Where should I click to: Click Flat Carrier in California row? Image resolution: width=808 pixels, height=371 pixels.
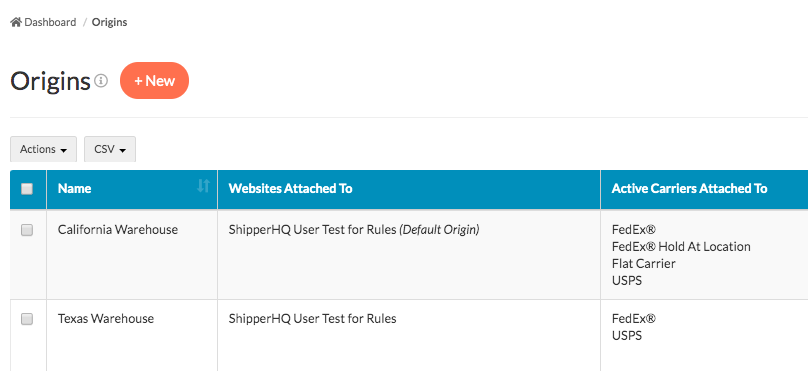click(644, 264)
